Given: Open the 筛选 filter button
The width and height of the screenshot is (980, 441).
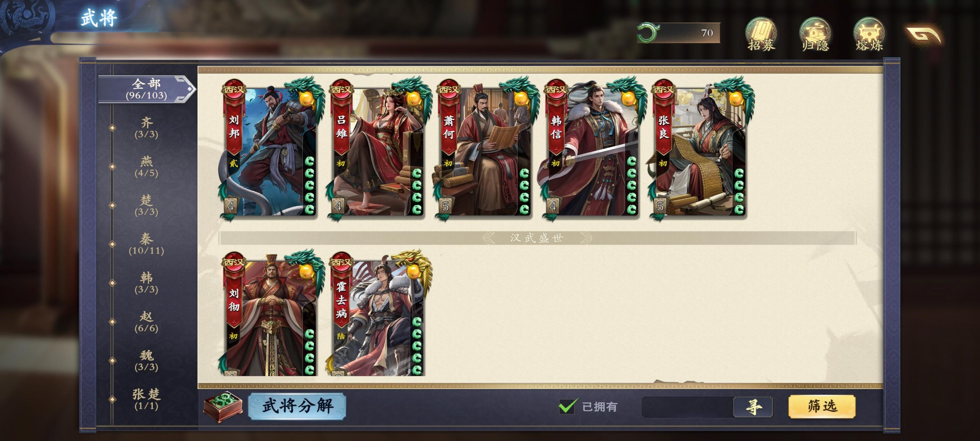Looking at the screenshot, I should (822, 406).
